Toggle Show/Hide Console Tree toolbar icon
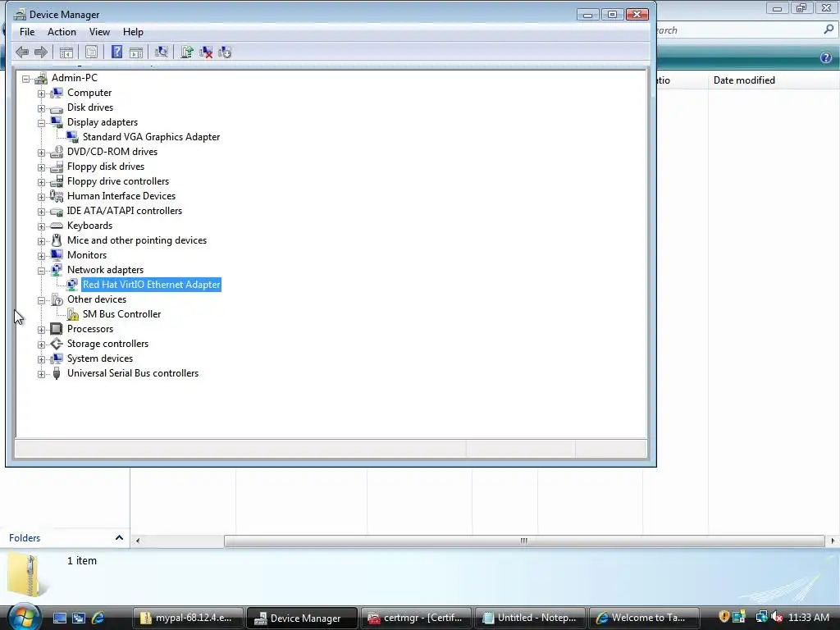The image size is (840, 630). pyautogui.click(x=66, y=52)
